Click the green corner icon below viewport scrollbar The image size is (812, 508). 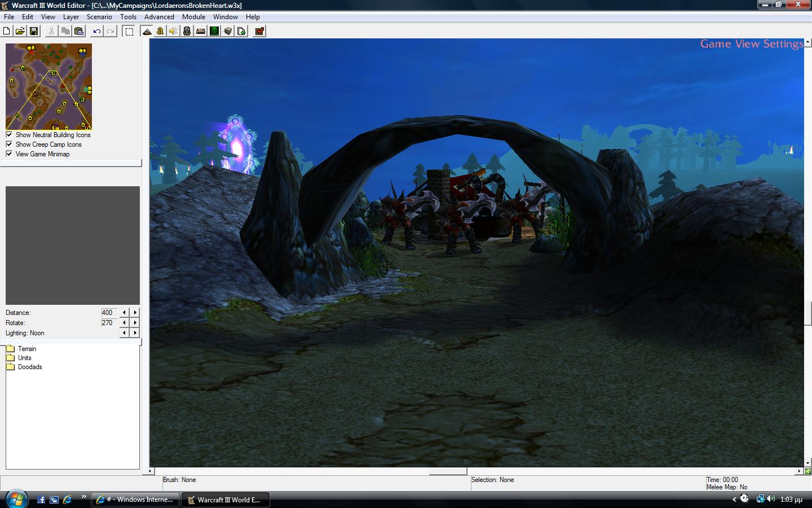click(807, 471)
